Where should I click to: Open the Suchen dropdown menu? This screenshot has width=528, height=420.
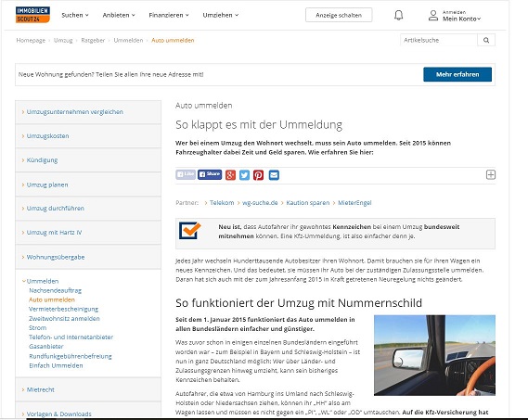[x=75, y=15]
